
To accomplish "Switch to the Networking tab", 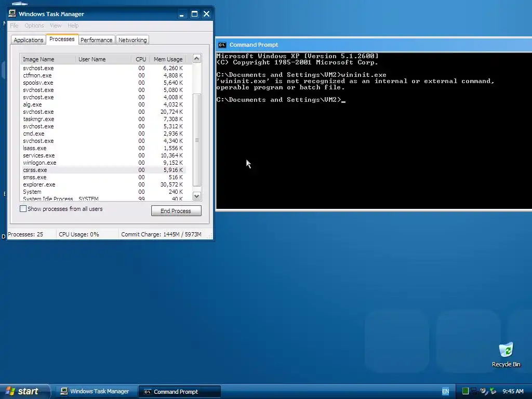I will 132,39.
